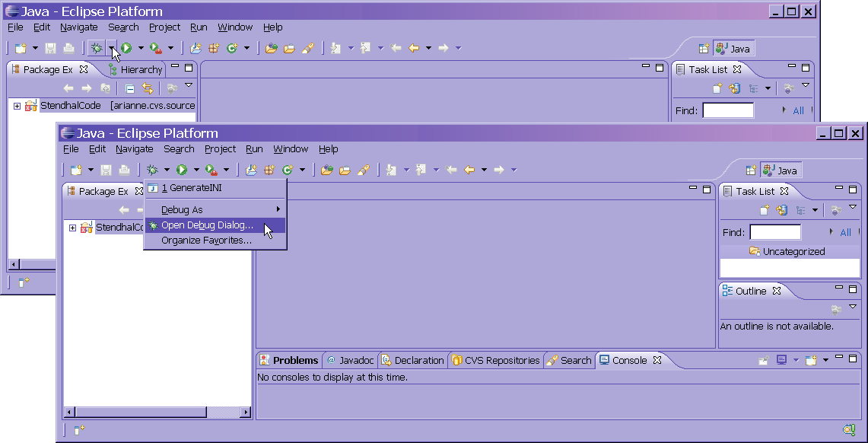Click Synchronize Changed icon in front Task List
The image size is (868, 443).
click(781, 210)
